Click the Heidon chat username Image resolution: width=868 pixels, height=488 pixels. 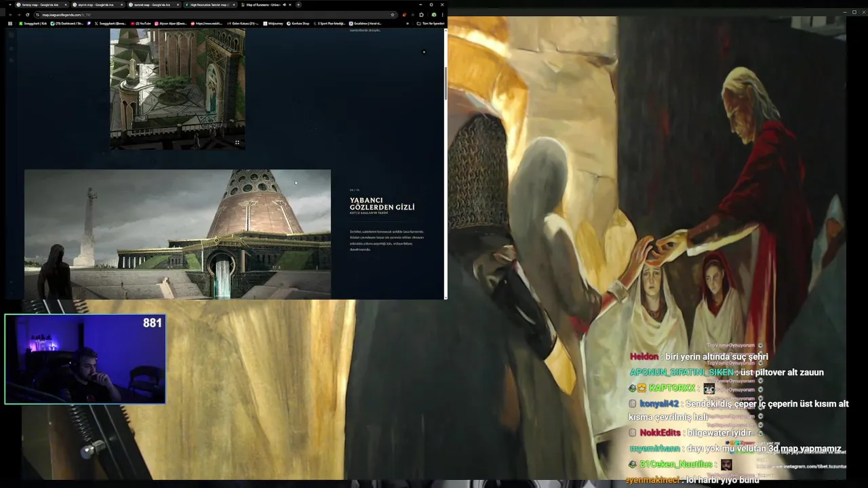coord(644,357)
